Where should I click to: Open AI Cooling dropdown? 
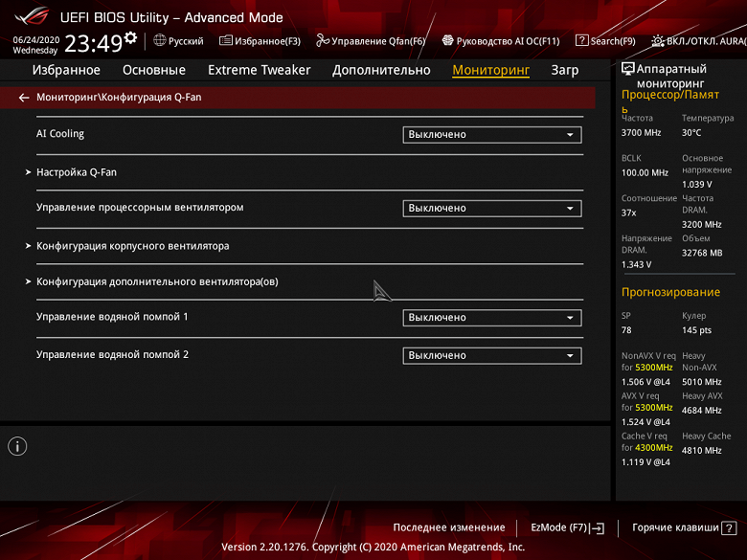click(491, 134)
